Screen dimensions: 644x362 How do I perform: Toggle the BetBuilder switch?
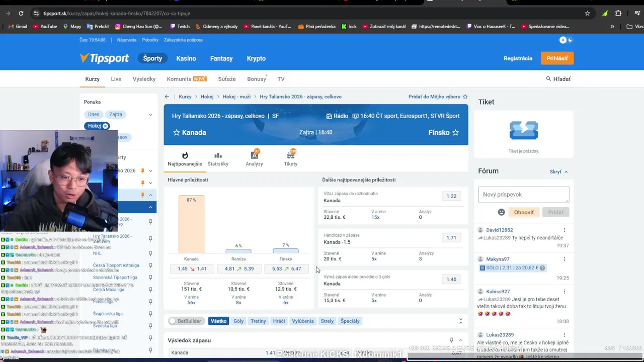click(172, 321)
